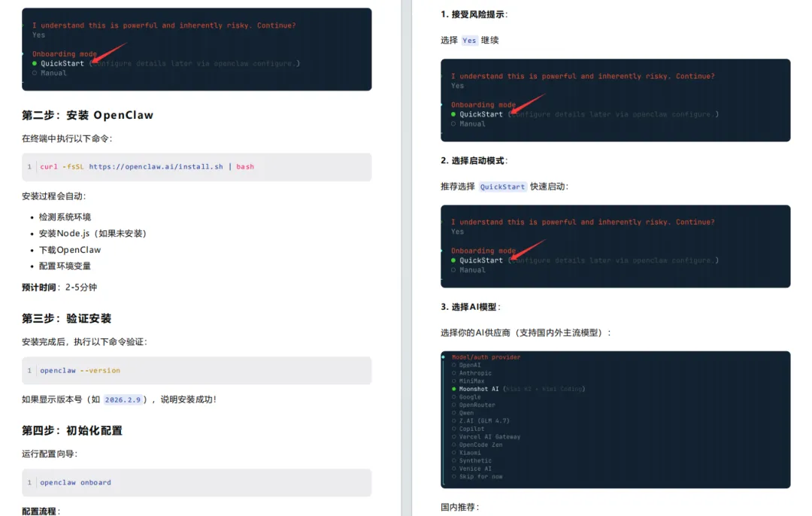The width and height of the screenshot is (812, 516).
Task: Click the heading 1. 接受风险提示
Action: pyautogui.click(x=473, y=14)
